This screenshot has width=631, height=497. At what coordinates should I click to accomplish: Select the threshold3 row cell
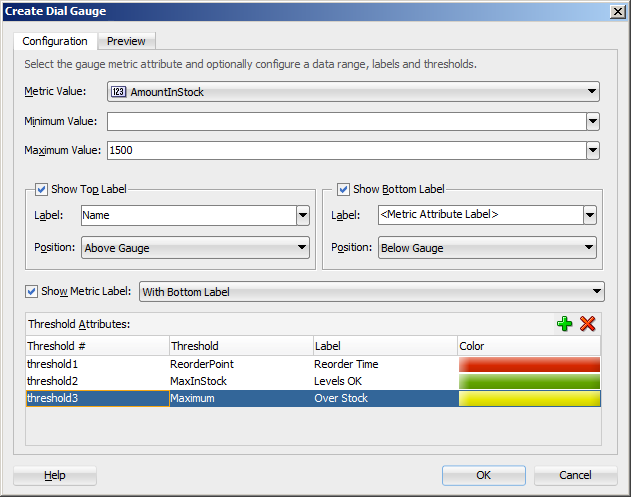pos(97,398)
